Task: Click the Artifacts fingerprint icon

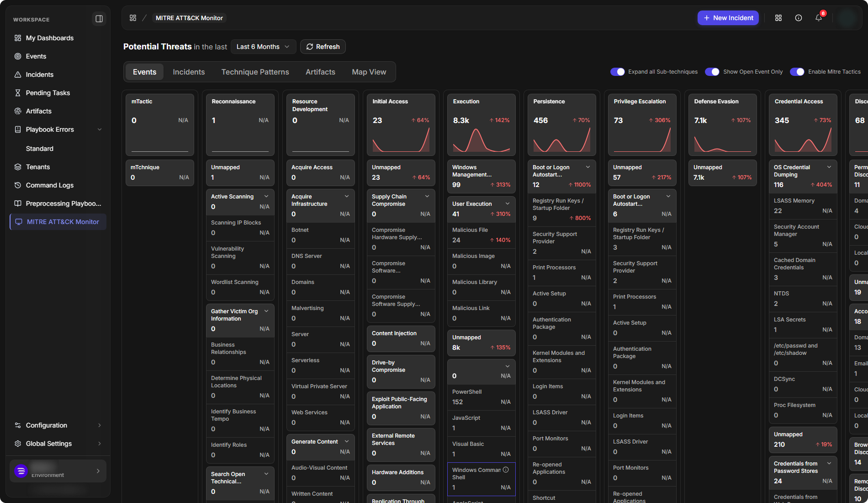Action: [18, 111]
